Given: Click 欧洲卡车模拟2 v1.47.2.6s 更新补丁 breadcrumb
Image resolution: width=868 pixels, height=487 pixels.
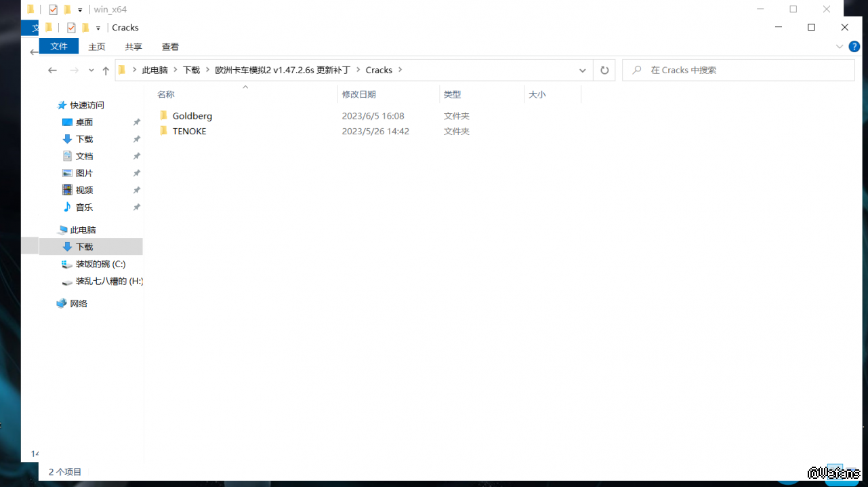Looking at the screenshot, I should point(283,70).
